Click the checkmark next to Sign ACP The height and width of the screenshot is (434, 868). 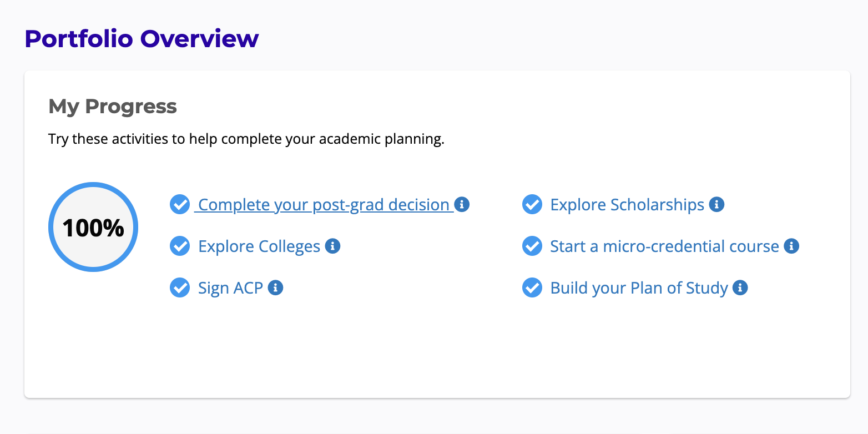tap(180, 287)
